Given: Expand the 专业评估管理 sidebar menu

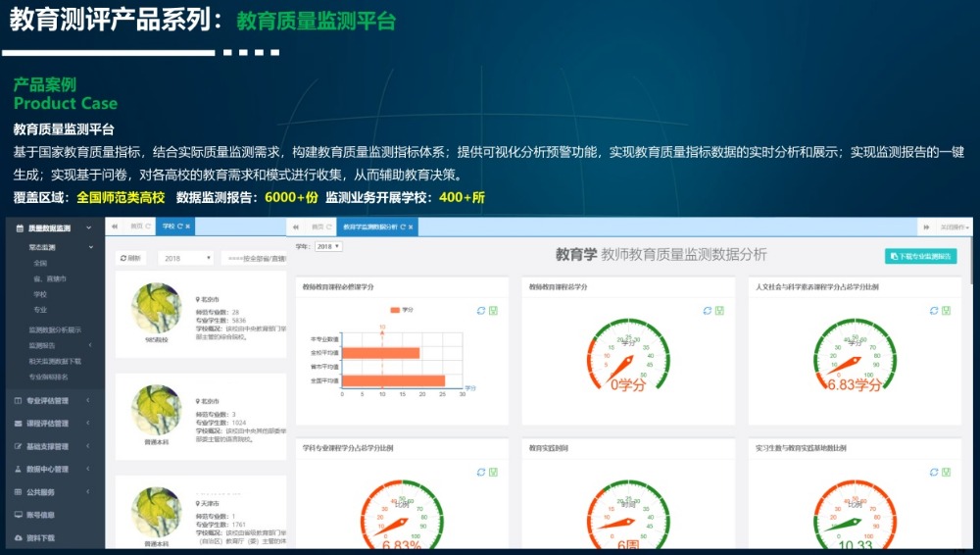Looking at the screenshot, I should pyautogui.click(x=54, y=401).
